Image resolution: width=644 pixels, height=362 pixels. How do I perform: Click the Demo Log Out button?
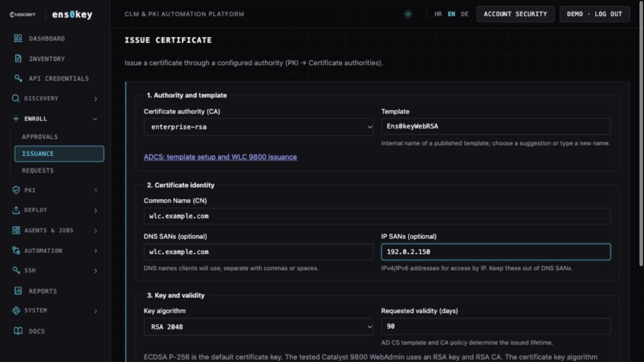(595, 14)
